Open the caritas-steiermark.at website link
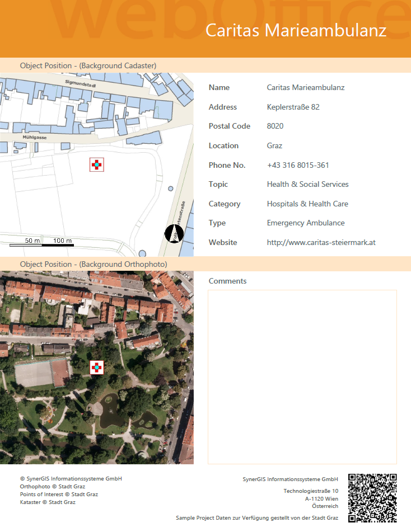Image resolution: width=411 pixels, height=532 pixels. pyautogui.click(x=321, y=242)
